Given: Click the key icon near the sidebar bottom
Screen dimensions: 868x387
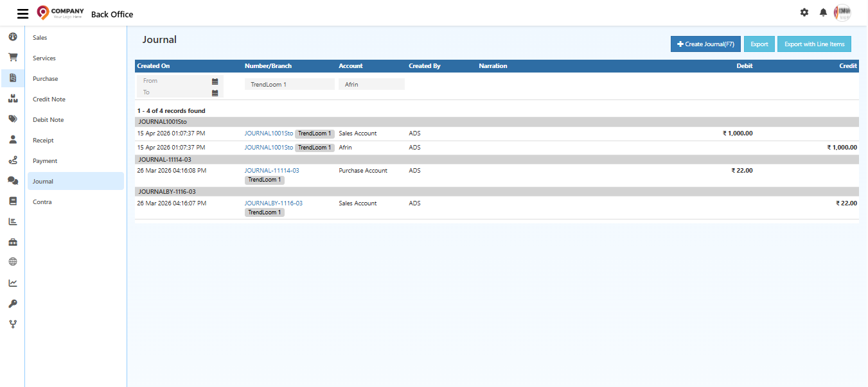Looking at the screenshot, I should pyautogui.click(x=12, y=303).
